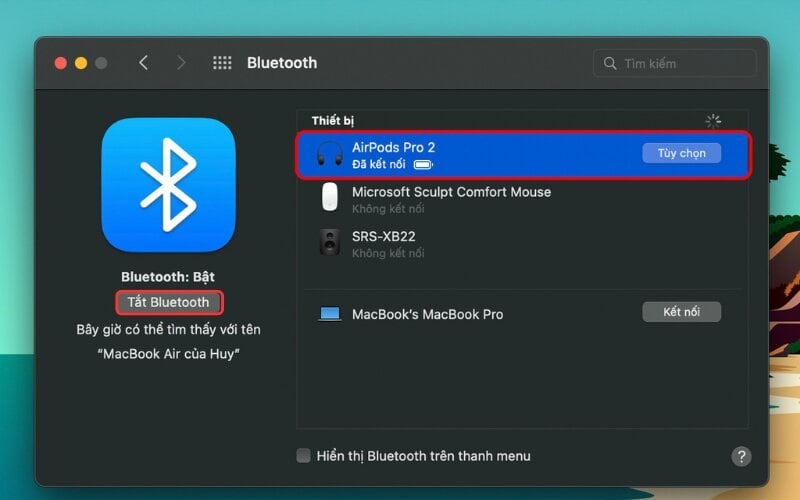Click Không kết nối under SRS-XB22
Image resolution: width=800 pixels, height=500 pixels.
pos(388,253)
